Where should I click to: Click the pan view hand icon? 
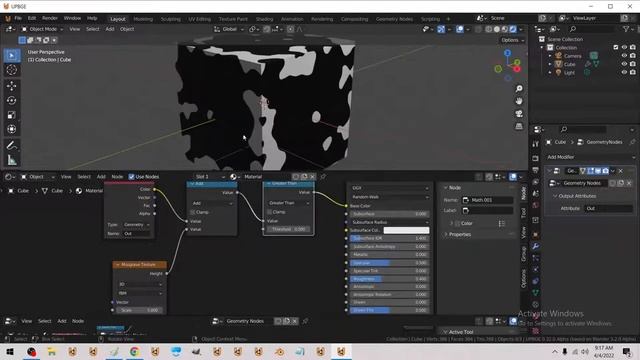[519, 101]
